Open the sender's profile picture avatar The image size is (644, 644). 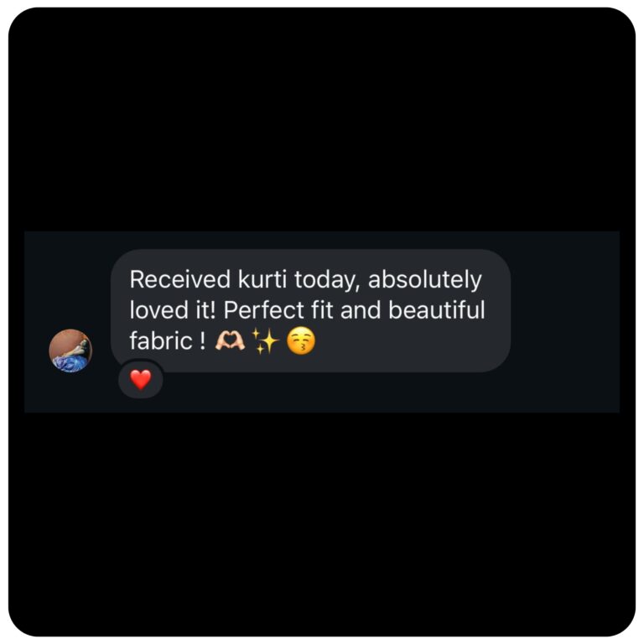coord(70,351)
